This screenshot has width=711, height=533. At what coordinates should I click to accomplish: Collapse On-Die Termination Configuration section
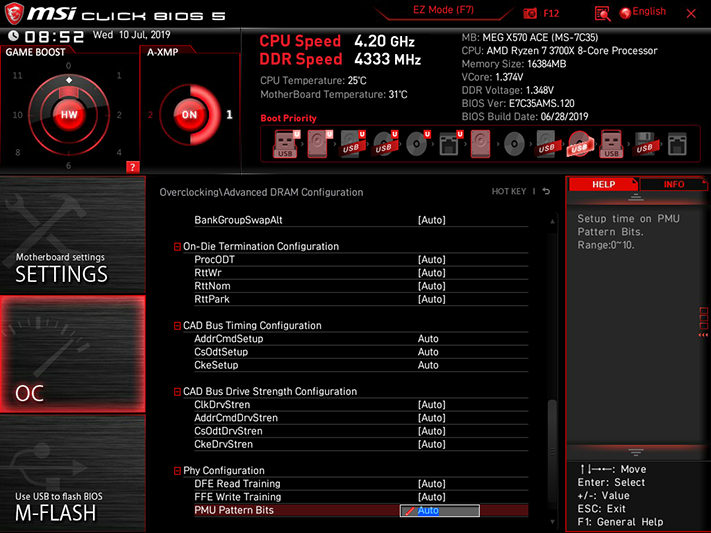click(x=177, y=247)
